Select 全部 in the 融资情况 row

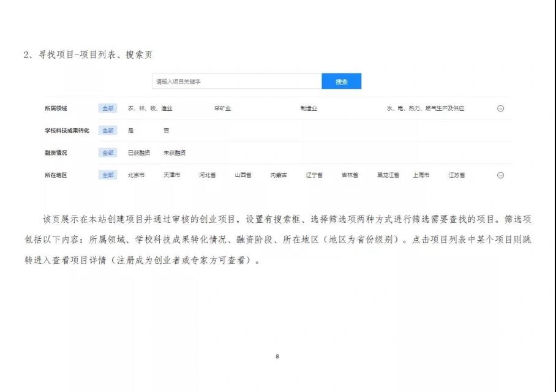(x=108, y=153)
